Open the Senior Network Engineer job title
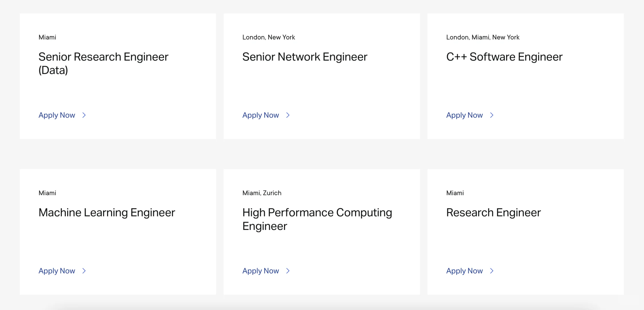Screen dimensions: 644x310 [x=305, y=57]
